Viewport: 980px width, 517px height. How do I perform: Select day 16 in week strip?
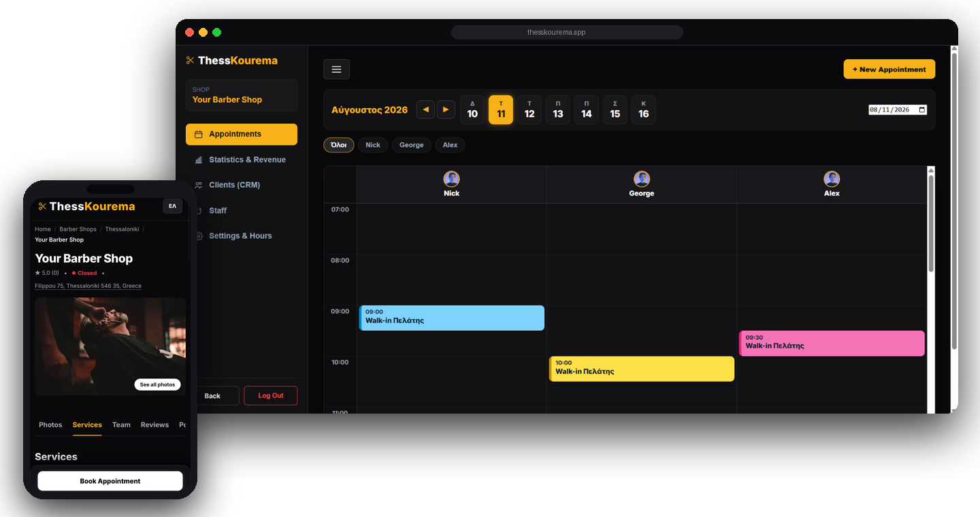[x=644, y=110]
